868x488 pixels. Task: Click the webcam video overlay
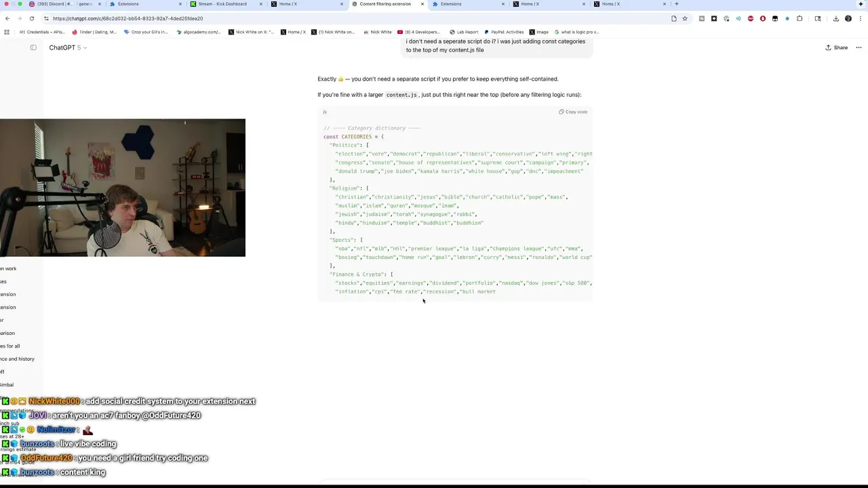[x=123, y=188]
